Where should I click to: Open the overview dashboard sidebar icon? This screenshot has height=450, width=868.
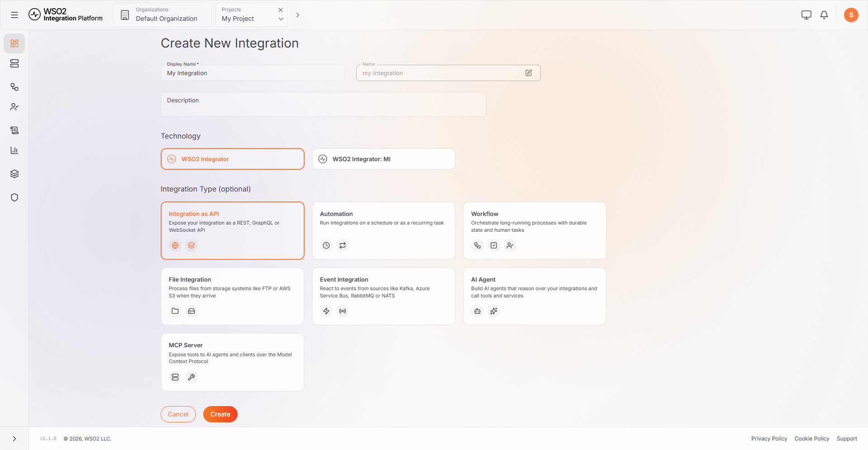(14, 43)
